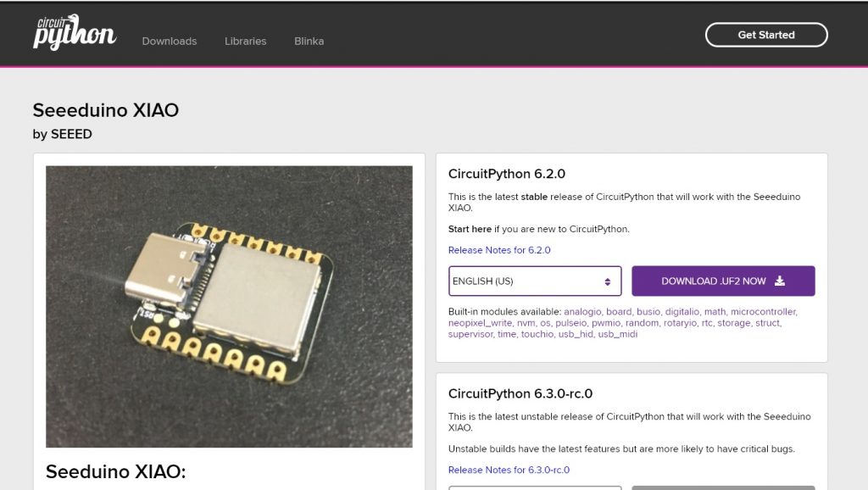
Task: Open the touchio module link
Action: coord(537,334)
